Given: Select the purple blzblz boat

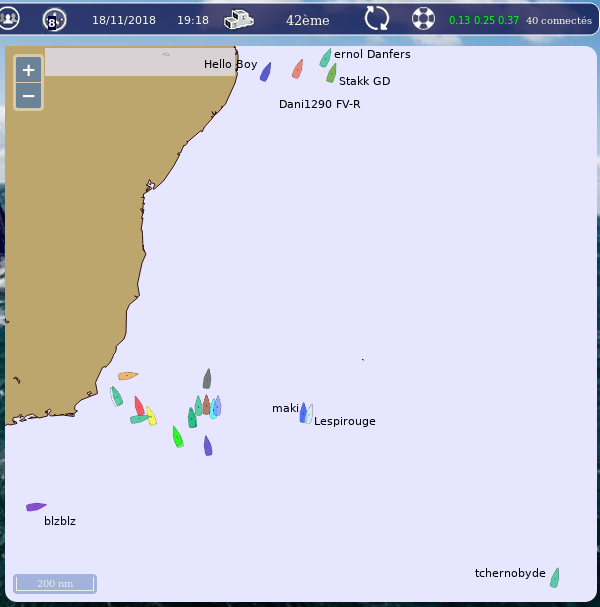Looking at the screenshot, I should coord(36,507).
